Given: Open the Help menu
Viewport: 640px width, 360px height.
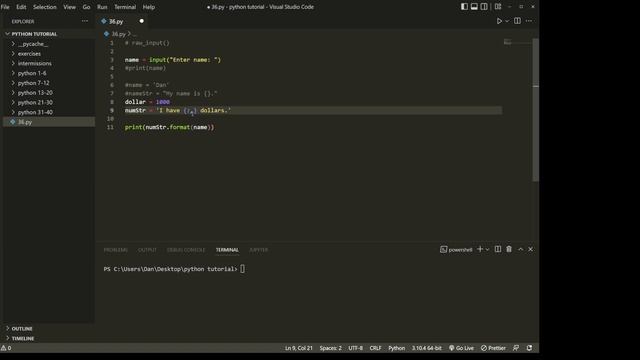Looking at the screenshot, I should [x=149, y=7].
